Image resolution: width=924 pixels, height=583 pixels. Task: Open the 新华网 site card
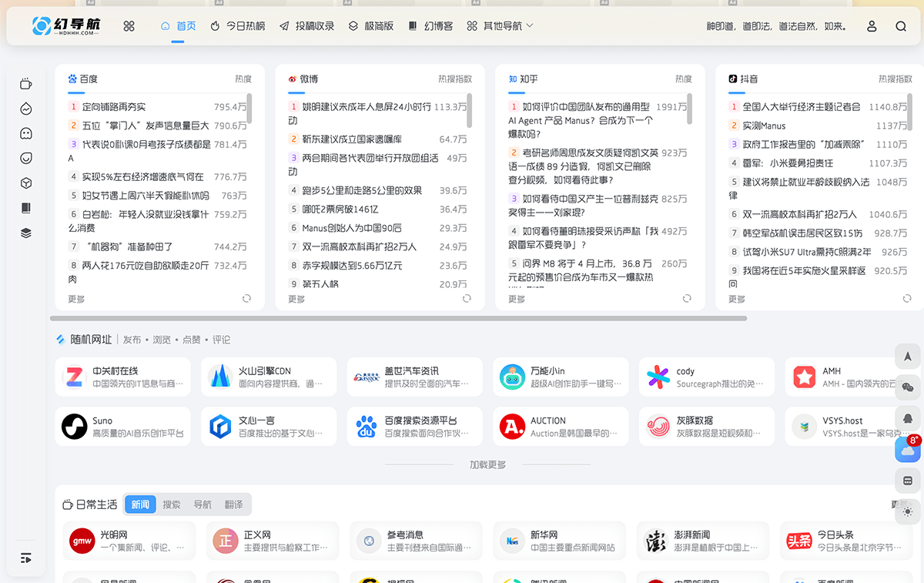point(559,541)
